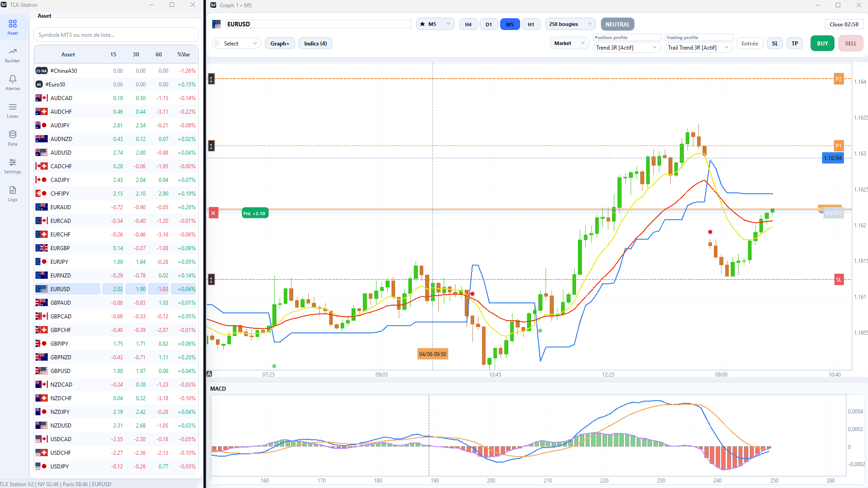This screenshot has width=868, height=488.
Task: Select the EURUSD row in asset list
Action: [116, 289]
